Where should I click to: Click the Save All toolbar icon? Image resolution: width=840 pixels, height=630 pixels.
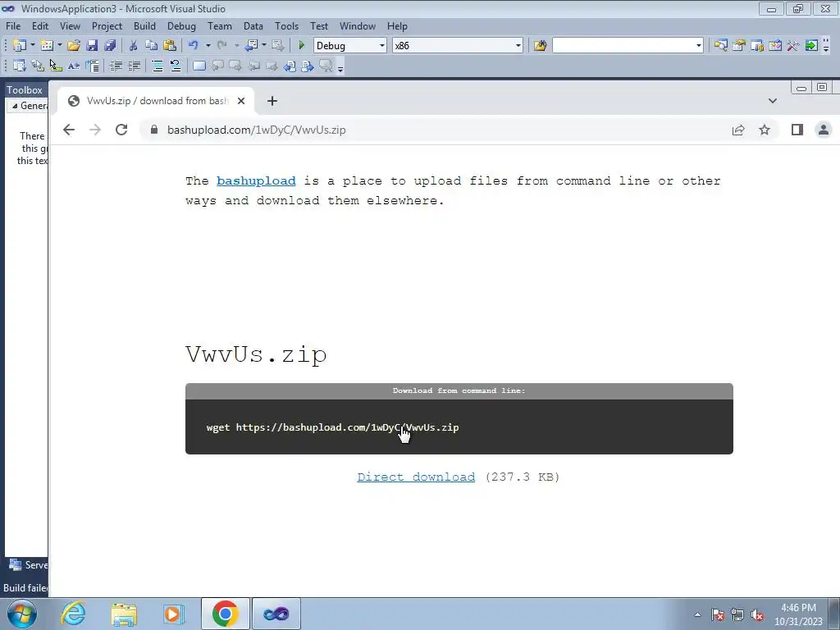tap(111, 46)
